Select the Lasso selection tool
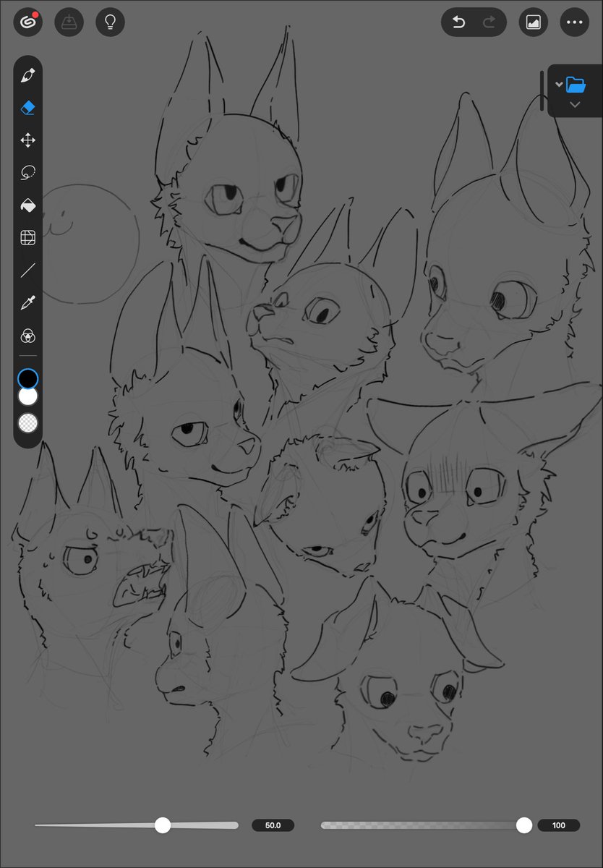 (27, 173)
